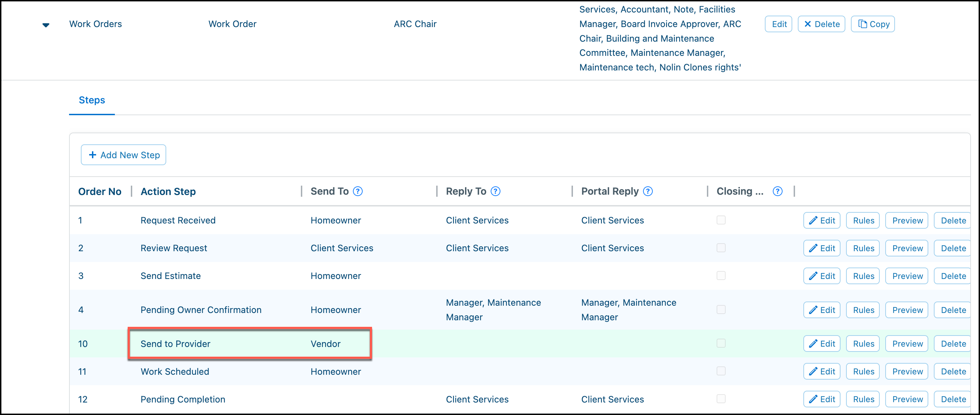Screen dimensions: 980x415
Task: Delete the Request Received step
Action: coord(953,220)
